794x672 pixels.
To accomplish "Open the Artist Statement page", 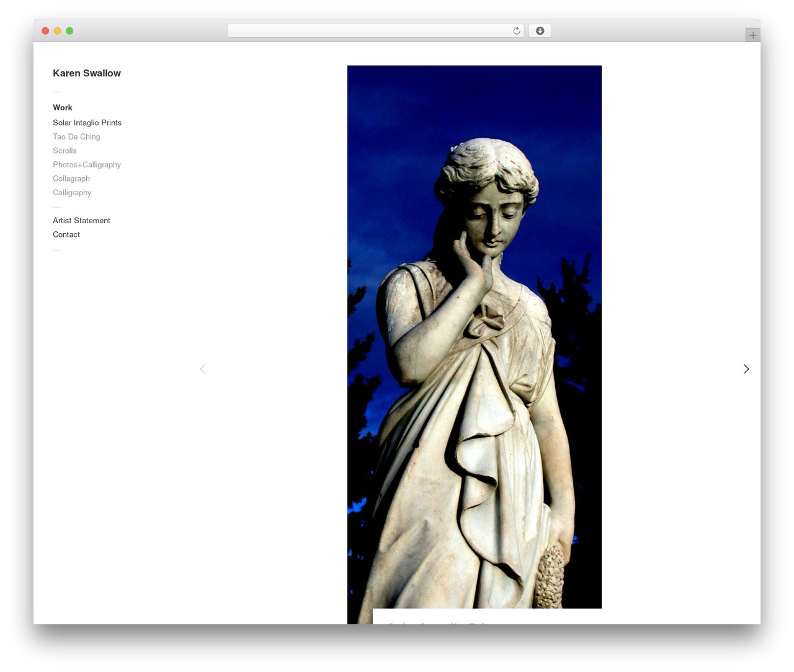I will click(81, 220).
